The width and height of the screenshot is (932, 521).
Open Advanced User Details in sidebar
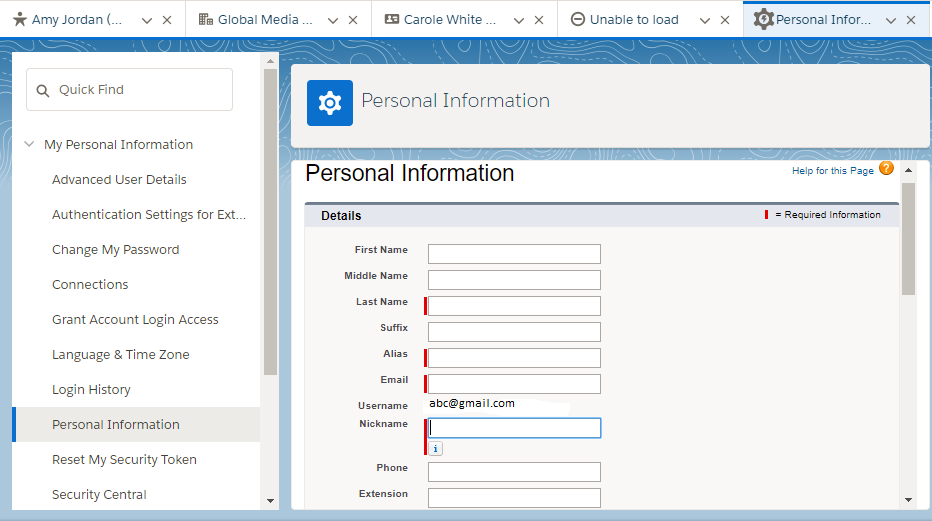tap(119, 179)
